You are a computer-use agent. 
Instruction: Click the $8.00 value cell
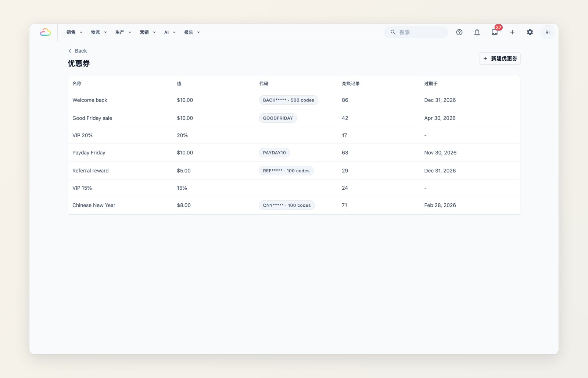tap(184, 205)
